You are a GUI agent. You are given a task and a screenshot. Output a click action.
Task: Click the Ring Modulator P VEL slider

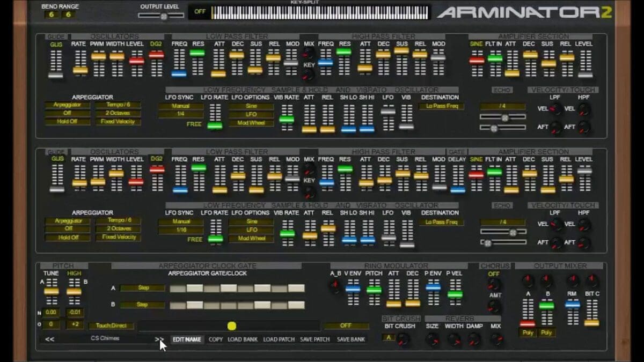tap(455, 292)
